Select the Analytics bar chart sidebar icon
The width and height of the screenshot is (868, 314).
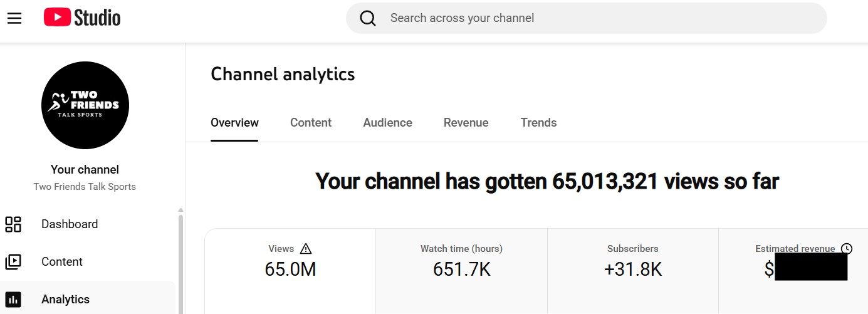13,300
